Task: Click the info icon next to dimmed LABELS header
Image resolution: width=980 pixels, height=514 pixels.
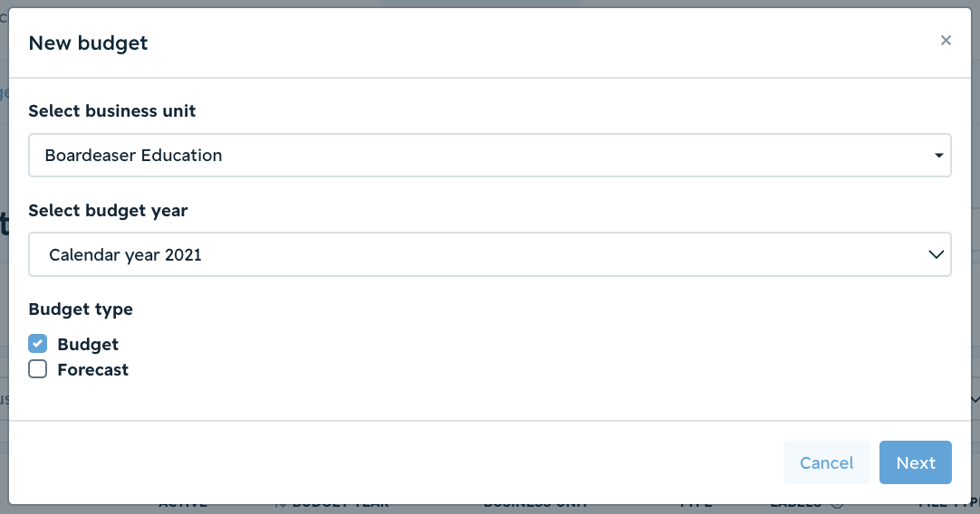Action: (x=837, y=505)
